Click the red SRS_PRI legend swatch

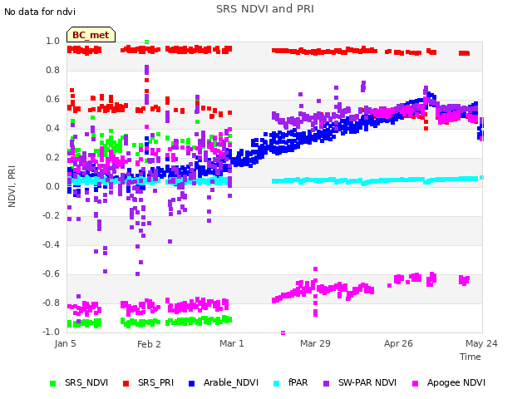point(126,383)
